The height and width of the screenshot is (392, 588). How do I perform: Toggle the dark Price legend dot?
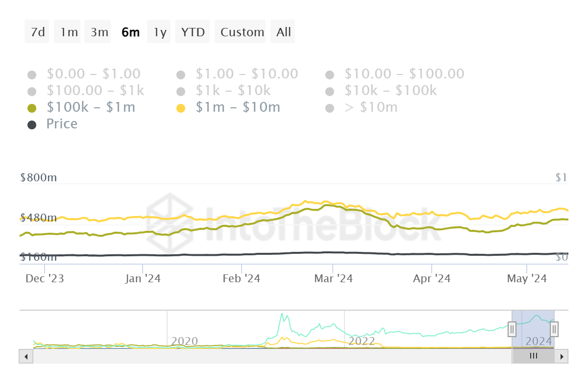[32, 124]
